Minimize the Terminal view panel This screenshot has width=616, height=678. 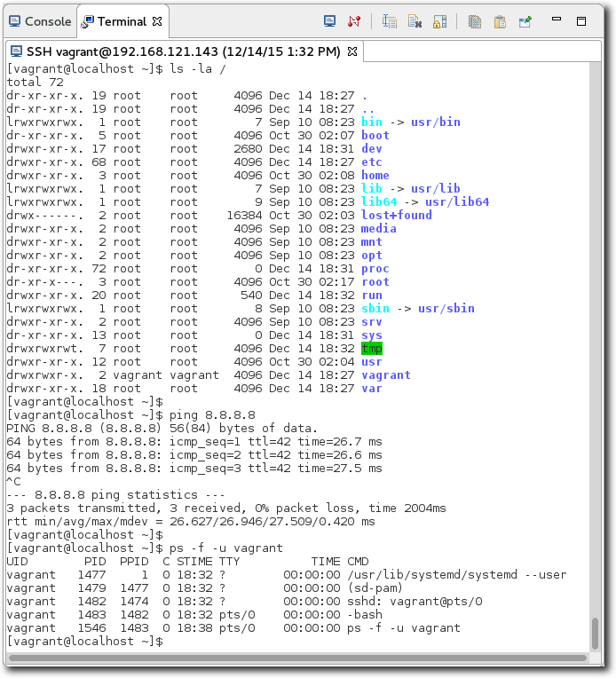(x=556, y=20)
